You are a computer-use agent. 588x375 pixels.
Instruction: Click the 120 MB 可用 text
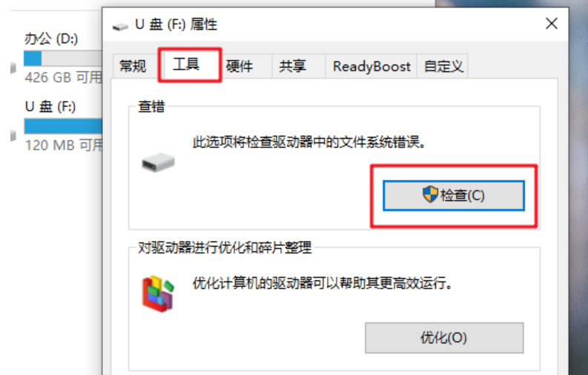(x=64, y=145)
